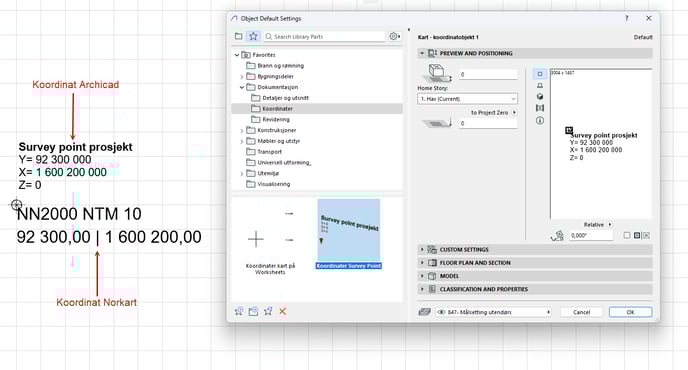Select the Universell utforming folder
This screenshot has width=688, height=370.
[279, 162]
